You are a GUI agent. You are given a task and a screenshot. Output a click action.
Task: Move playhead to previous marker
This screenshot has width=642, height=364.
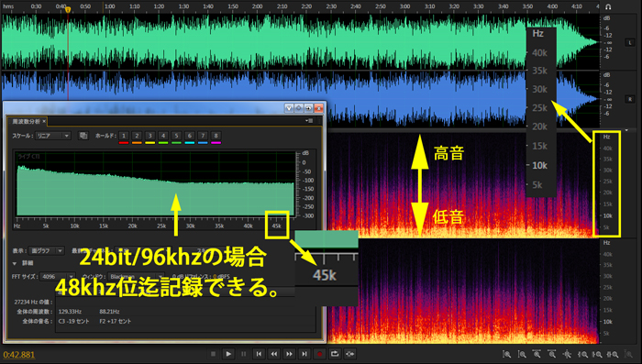point(259,354)
